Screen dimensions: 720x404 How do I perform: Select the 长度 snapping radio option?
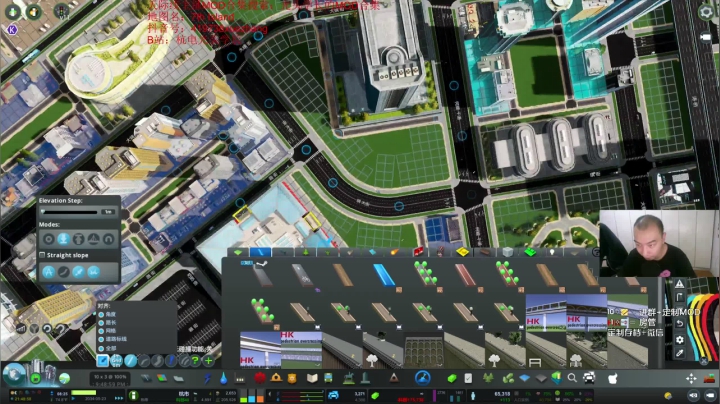click(101, 323)
